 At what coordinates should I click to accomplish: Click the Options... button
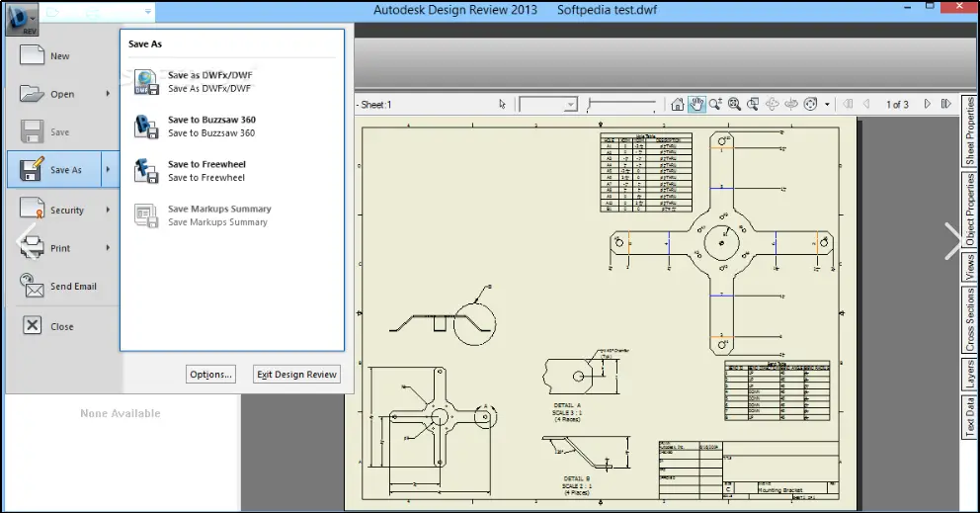click(x=210, y=374)
